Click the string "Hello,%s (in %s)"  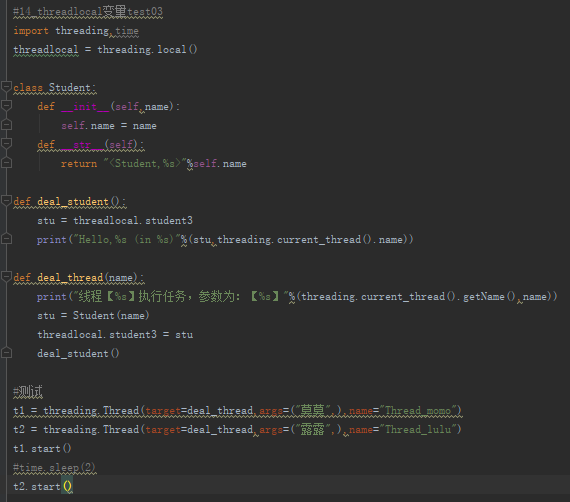click(x=127, y=240)
